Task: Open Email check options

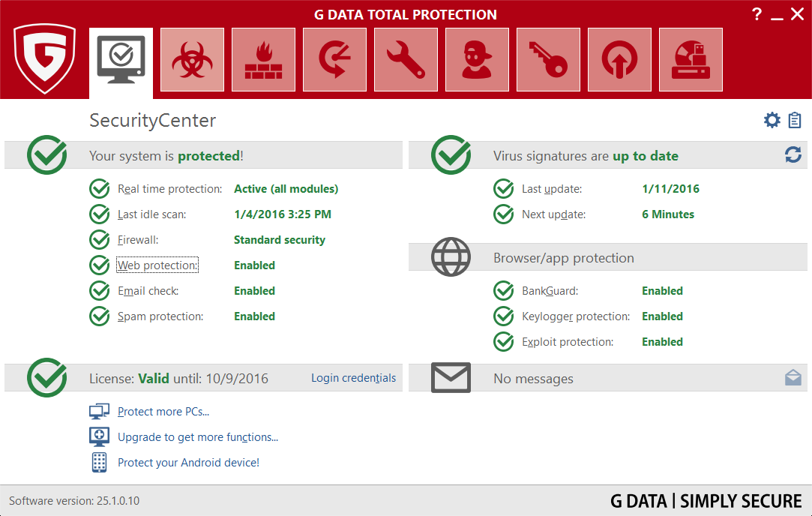Action: click(148, 291)
